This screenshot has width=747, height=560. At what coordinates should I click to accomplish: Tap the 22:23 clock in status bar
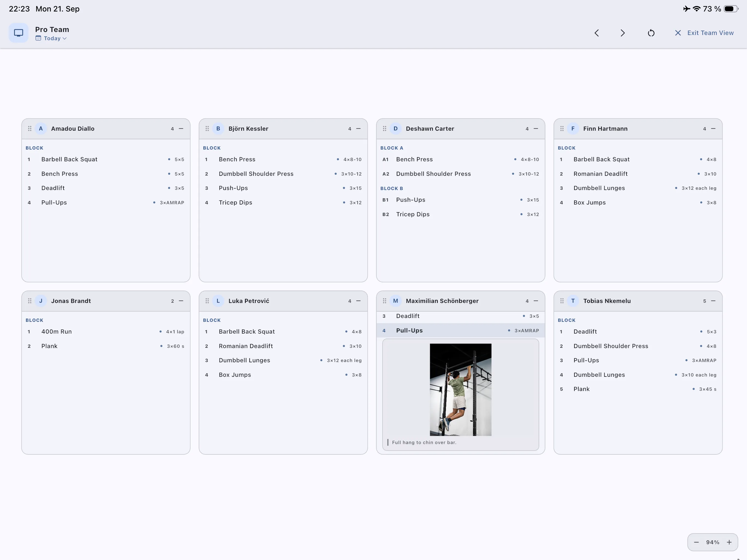coord(19,9)
